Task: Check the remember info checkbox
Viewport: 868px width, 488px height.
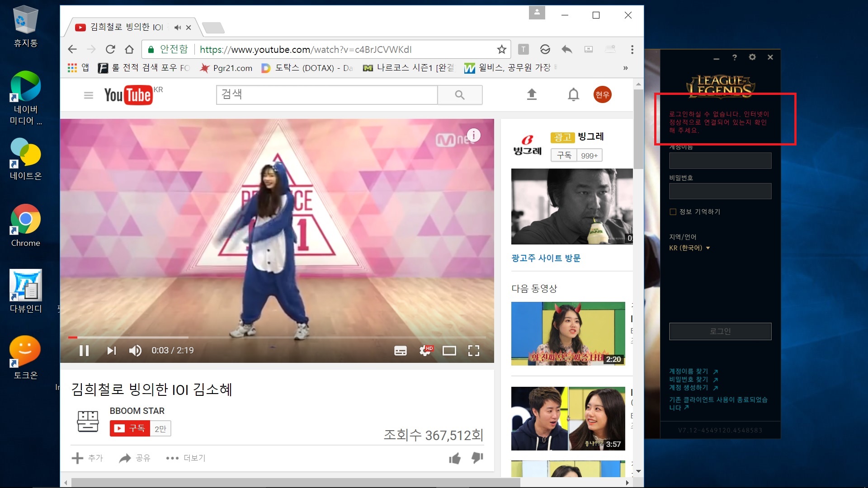Action: point(673,212)
